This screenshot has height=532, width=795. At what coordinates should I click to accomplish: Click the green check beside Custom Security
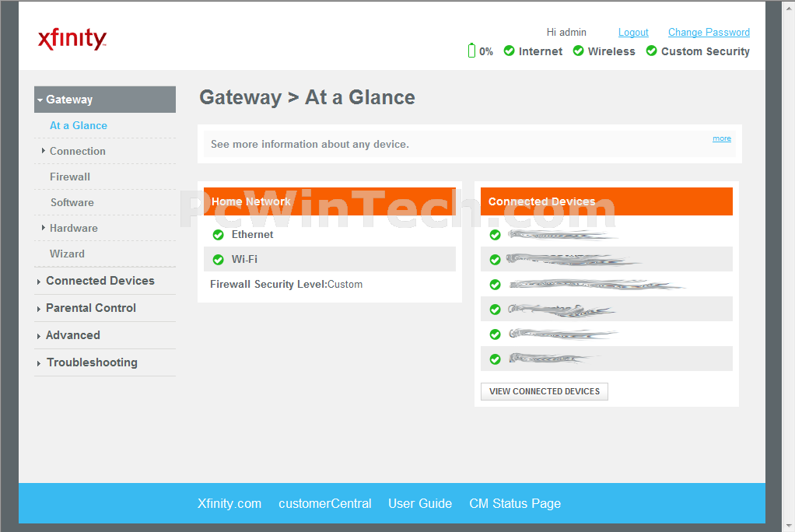click(x=652, y=51)
